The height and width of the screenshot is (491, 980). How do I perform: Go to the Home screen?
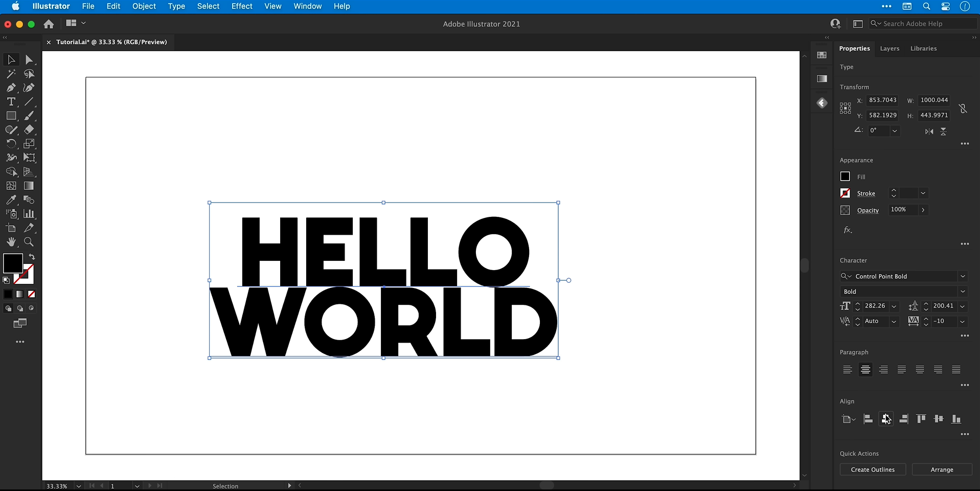(49, 24)
